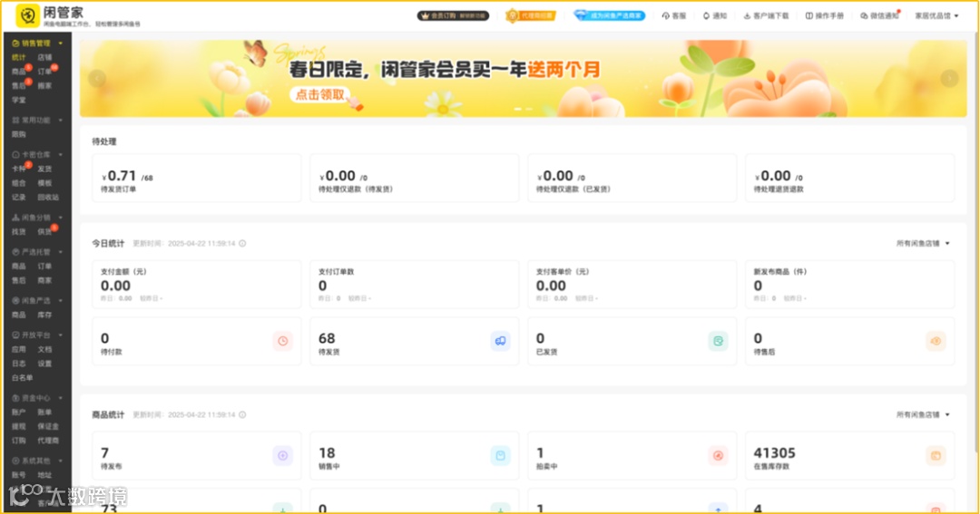This screenshot has width=980, height=514.
Task: Open 账单 under 资金中心
Action: (44, 412)
